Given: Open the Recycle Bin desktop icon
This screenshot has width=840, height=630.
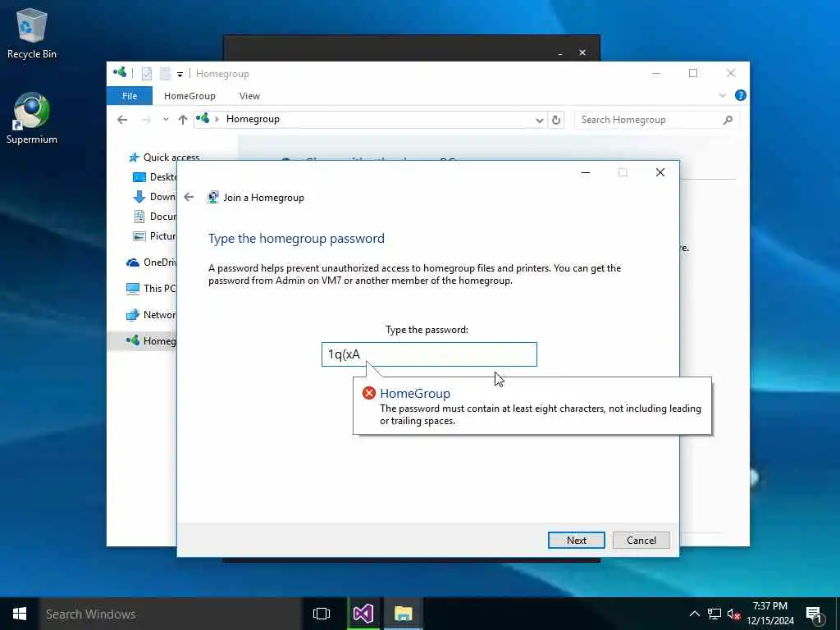Looking at the screenshot, I should 32,33.
